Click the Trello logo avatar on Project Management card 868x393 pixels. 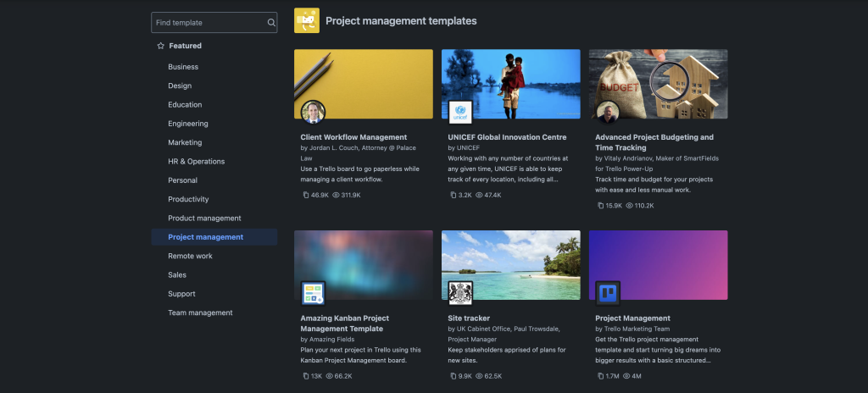click(x=608, y=293)
